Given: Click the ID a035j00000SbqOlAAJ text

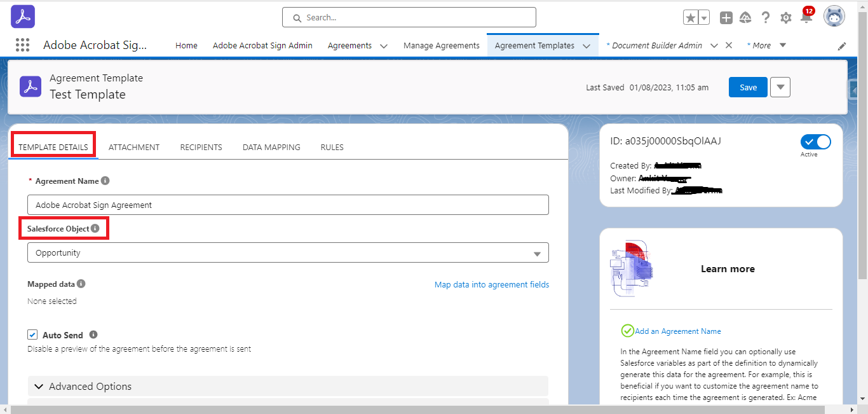Looking at the screenshot, I should (x=665, y=141).
